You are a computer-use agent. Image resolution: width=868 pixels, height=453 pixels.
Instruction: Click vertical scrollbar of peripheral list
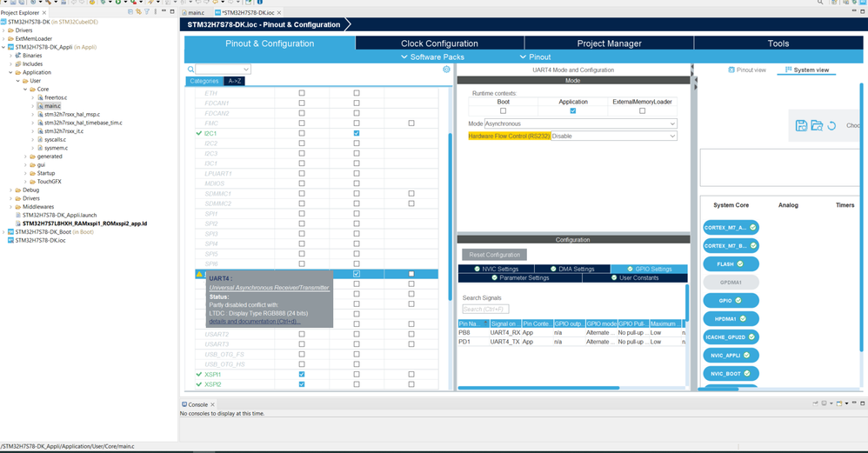coord(450,216)
